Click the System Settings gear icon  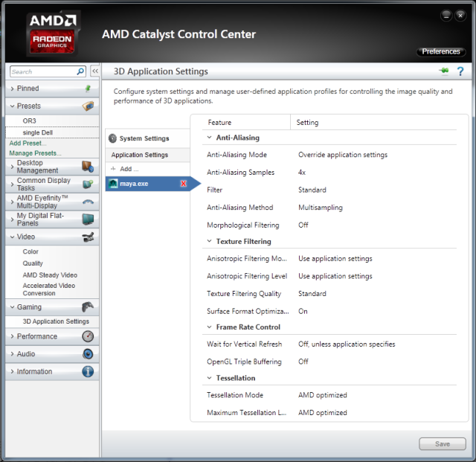coord(112,138)
